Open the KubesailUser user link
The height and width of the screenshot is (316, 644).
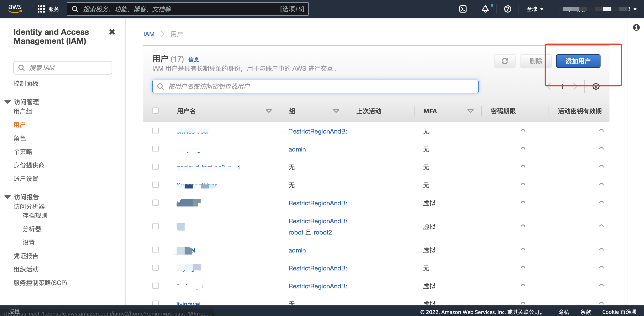[x=197, y=185]
